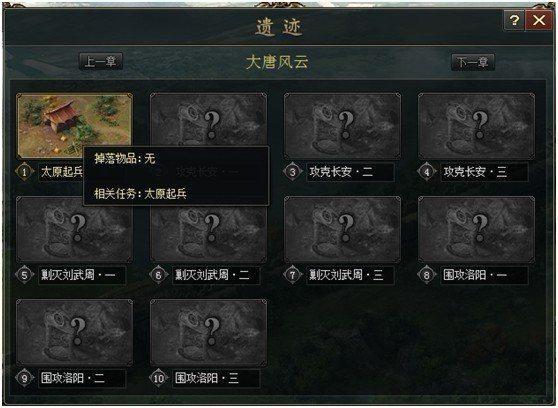Click the number 3 stage badge
This screenshot has height=408, width=558.
293,172
